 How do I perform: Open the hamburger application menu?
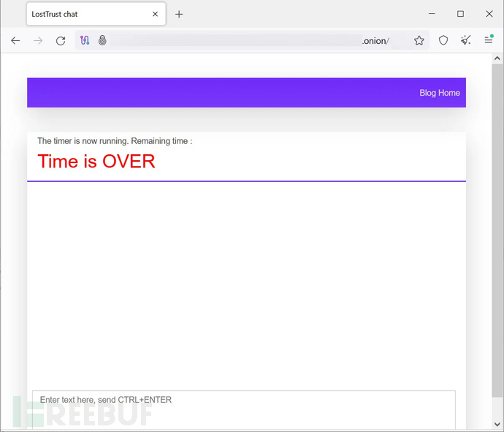pyautogui.click(x=489, y=41)
